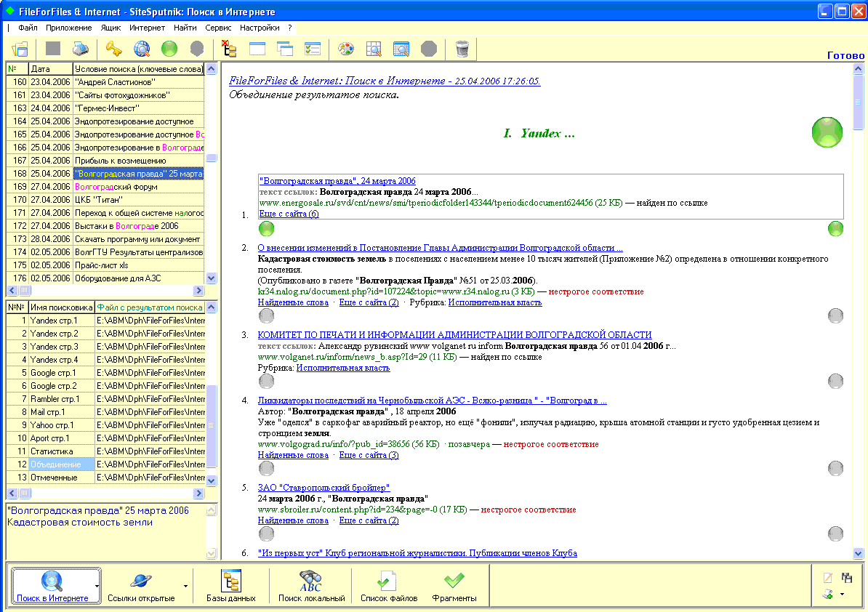
Task: Open the folder icon in the top toolbar
Action: (x=20, y=49)
